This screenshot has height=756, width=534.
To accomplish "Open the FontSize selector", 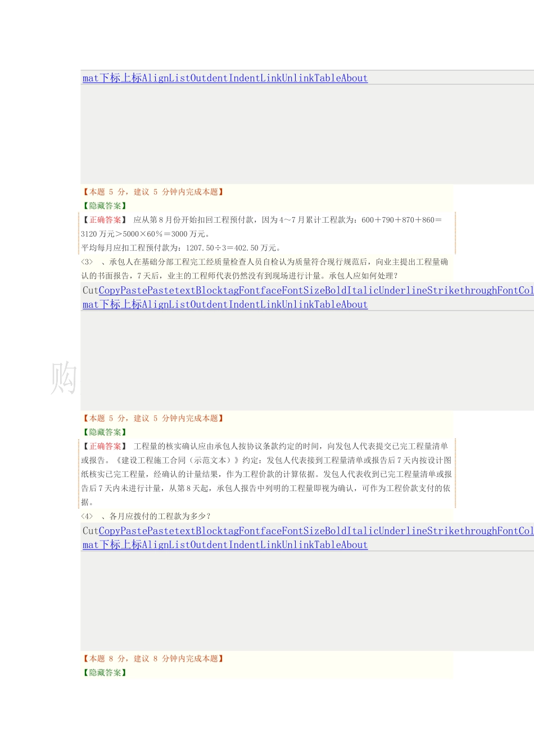I will point(304,290).
